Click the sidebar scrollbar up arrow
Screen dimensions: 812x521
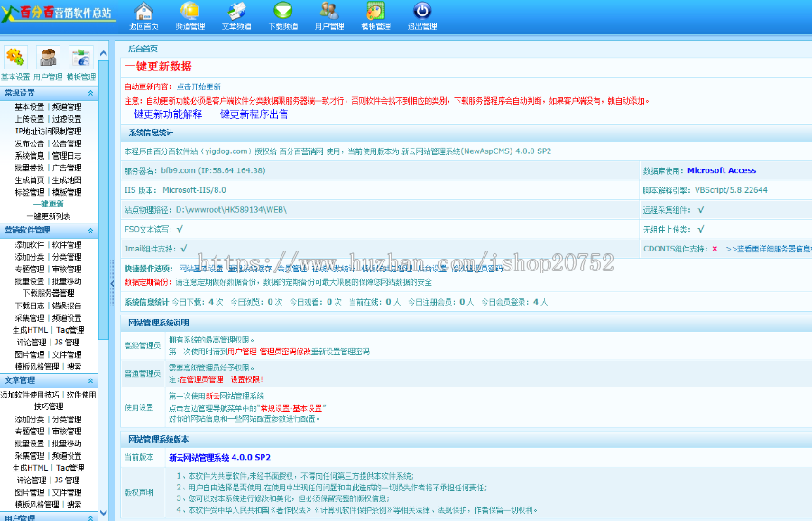pos(104,54)
